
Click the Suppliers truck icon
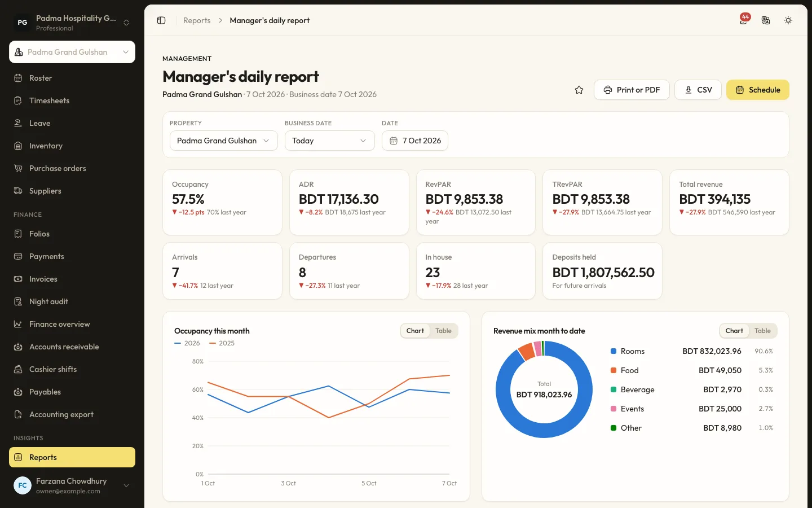pos(18,191)
